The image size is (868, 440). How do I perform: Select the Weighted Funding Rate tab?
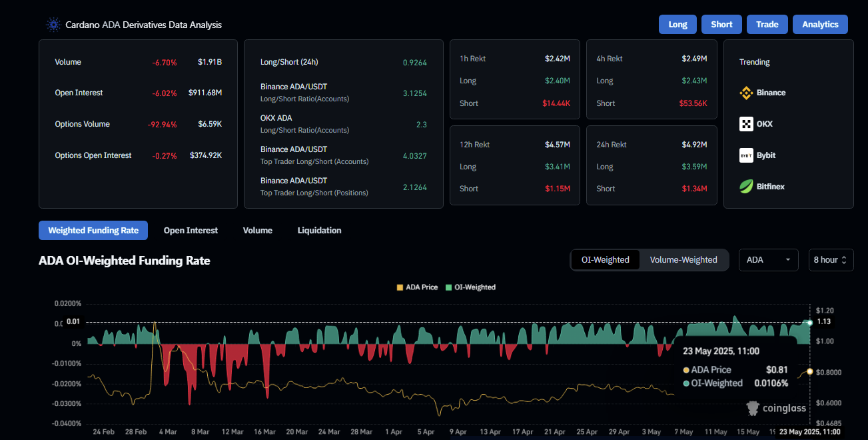click(93, 231)
